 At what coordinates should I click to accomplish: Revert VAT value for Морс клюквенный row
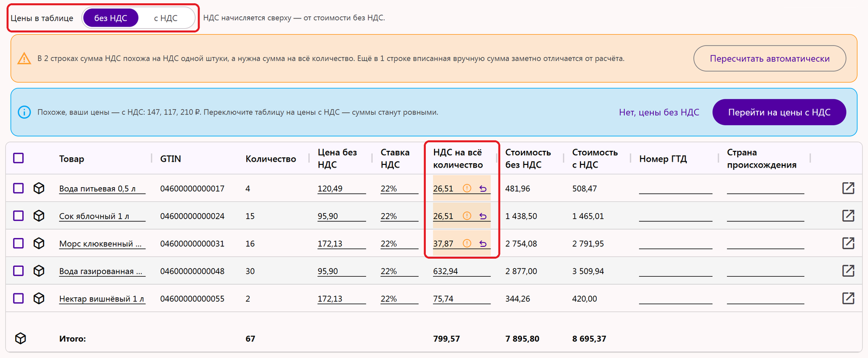pyautogui.click(x=483, y=244)
